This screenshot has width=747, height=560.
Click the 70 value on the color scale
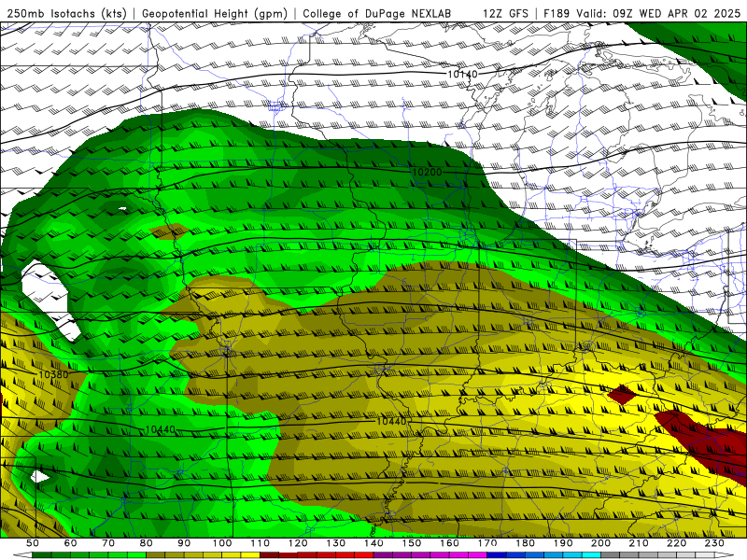click(108, 543)
